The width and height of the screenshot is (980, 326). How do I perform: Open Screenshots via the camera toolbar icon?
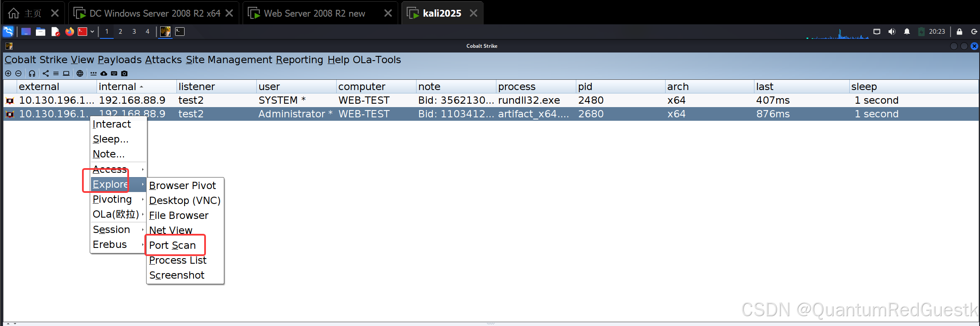[124, 73]
